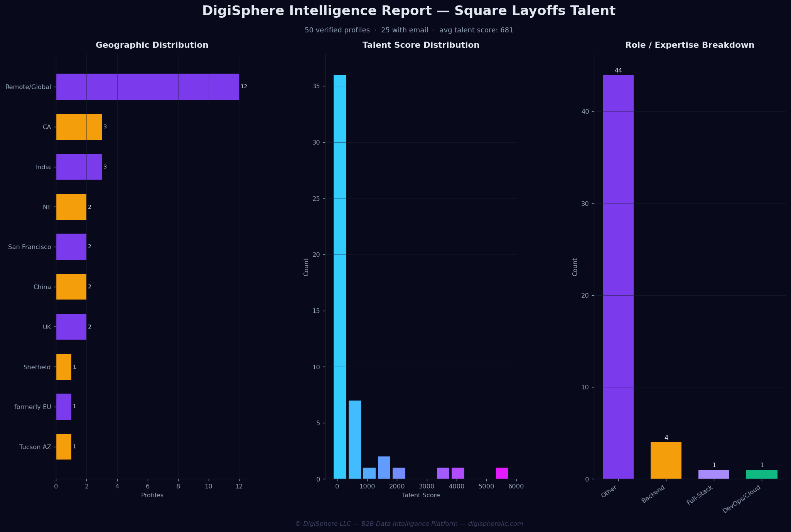Click the UK bar
The width and height of the screenshot is (791, 532).
coord(71,327)
